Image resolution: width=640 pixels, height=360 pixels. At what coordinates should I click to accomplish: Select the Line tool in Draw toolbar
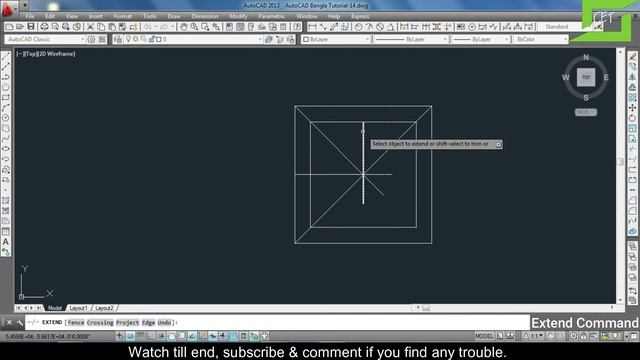coord(6,56)
